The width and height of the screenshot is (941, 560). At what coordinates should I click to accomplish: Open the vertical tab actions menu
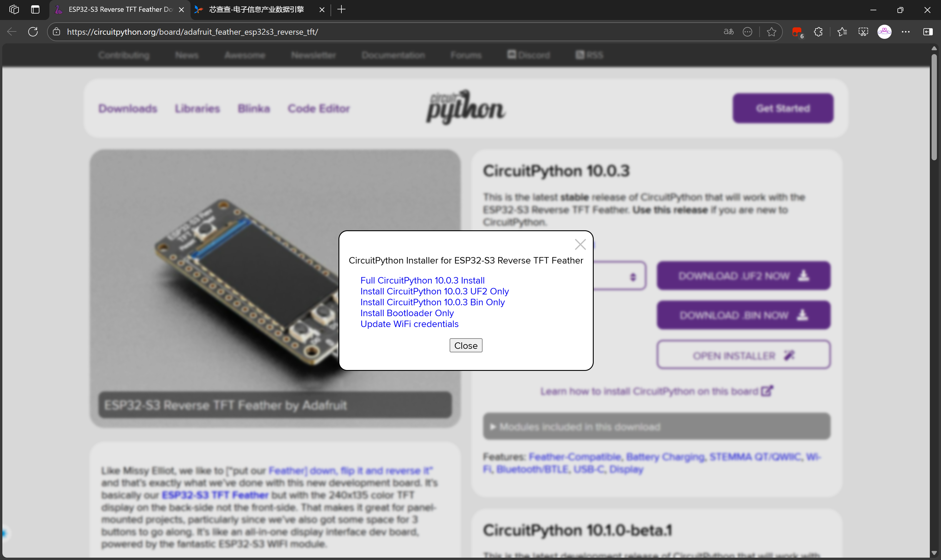35,9
